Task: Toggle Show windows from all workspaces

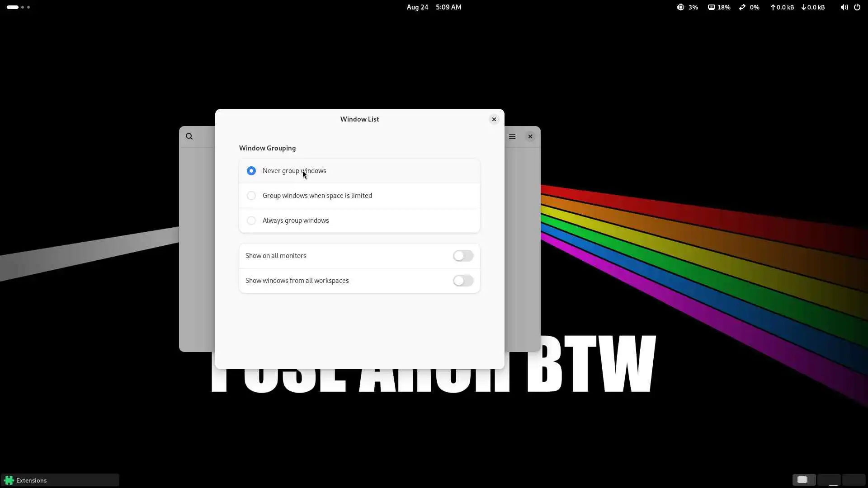Action: (463, 281)
